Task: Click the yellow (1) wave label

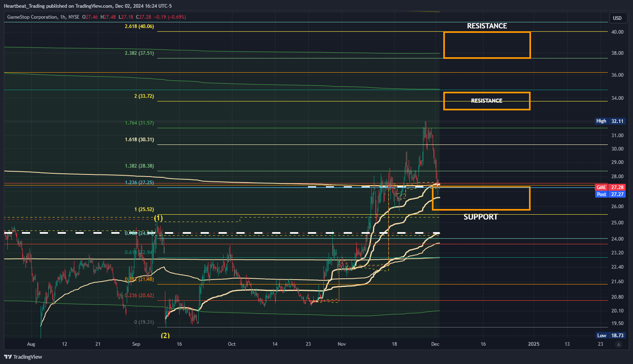Action: click(158, 218)
